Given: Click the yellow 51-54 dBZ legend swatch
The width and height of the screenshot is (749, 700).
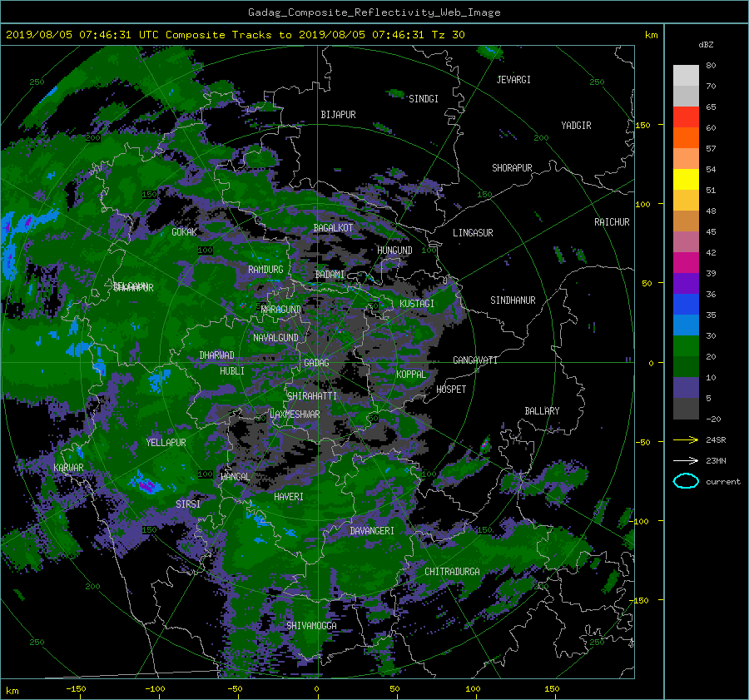Looking at the screenshot, I should [686, 179].
